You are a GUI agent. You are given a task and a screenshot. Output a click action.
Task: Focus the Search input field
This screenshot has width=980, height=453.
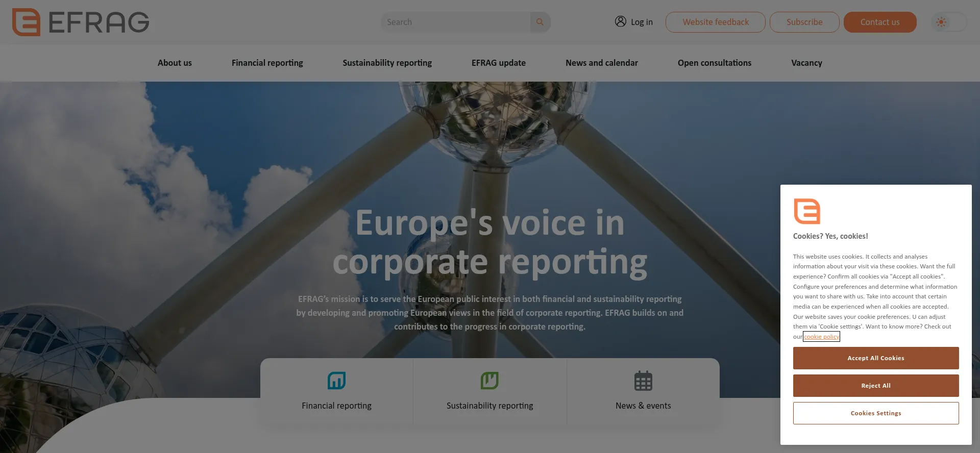[455, 22]
